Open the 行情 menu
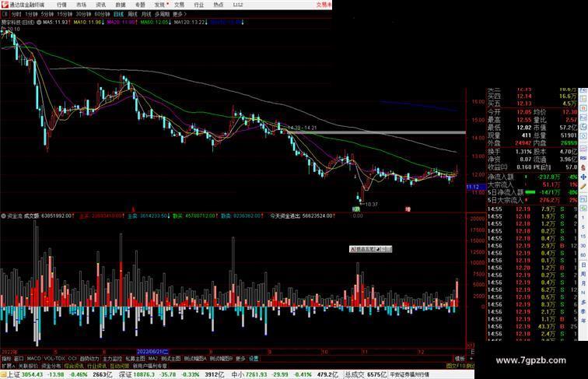Viewport: 588px width, 379px height. (61, 5)
